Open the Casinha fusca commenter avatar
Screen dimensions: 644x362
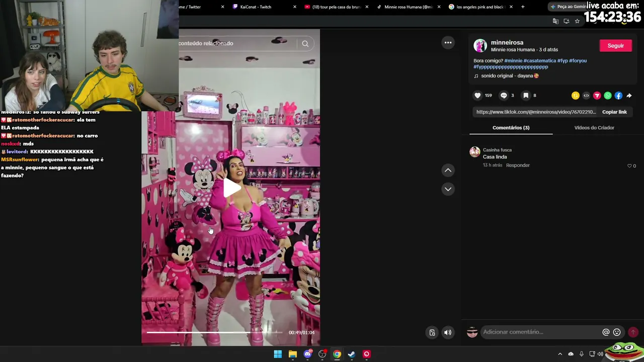coord(475,152)
